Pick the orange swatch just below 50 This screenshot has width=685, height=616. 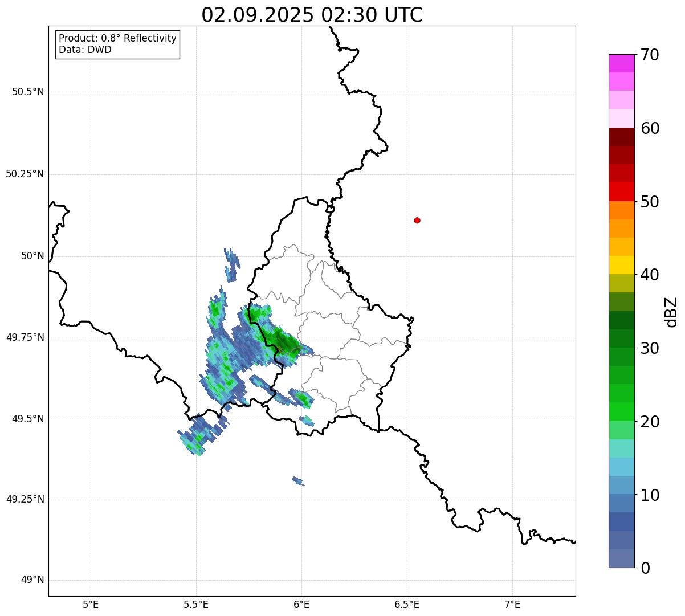click(x=621, y=210)
